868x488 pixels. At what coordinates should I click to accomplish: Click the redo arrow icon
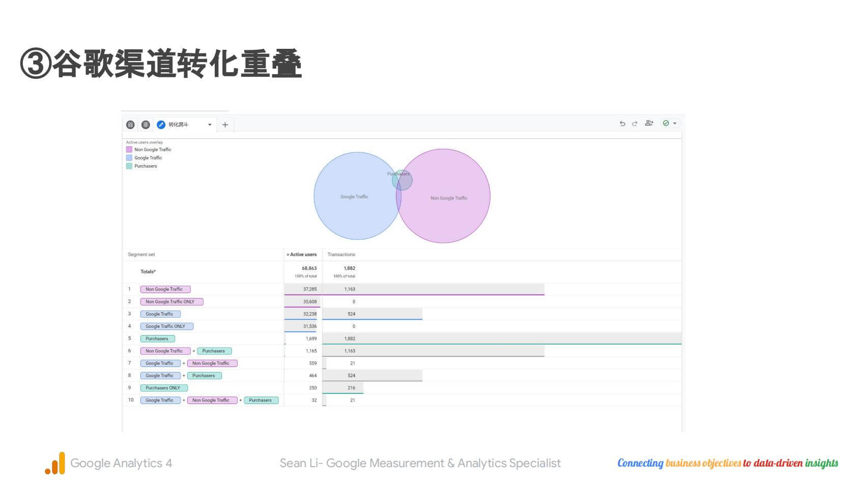(634, 124)
